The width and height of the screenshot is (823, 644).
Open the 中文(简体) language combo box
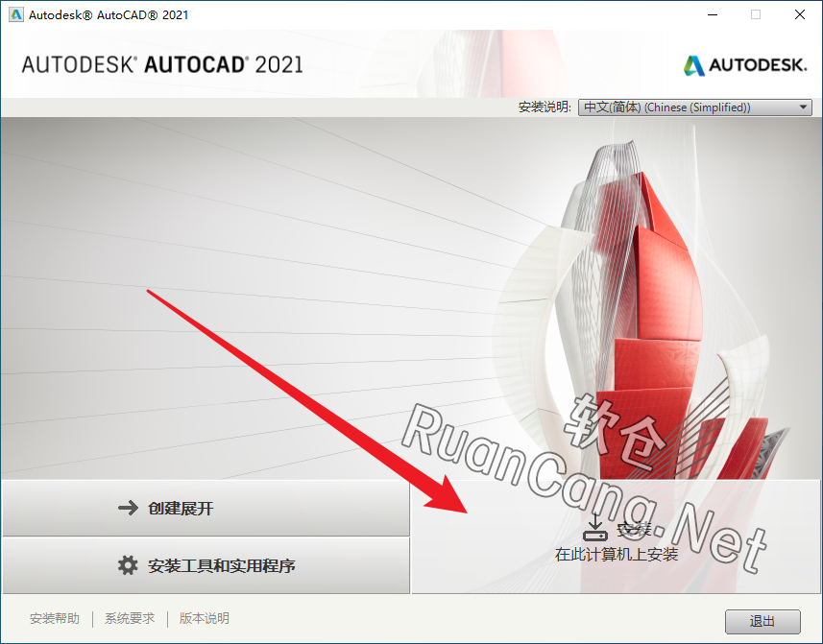(687, 107)
